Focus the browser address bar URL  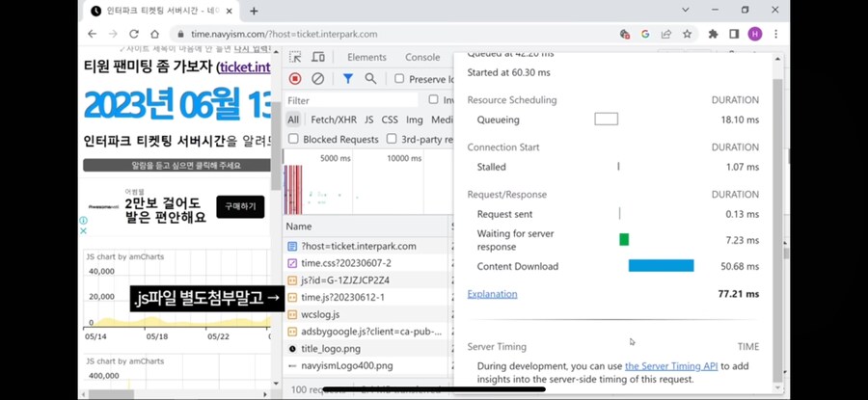[x=284, y=34]
